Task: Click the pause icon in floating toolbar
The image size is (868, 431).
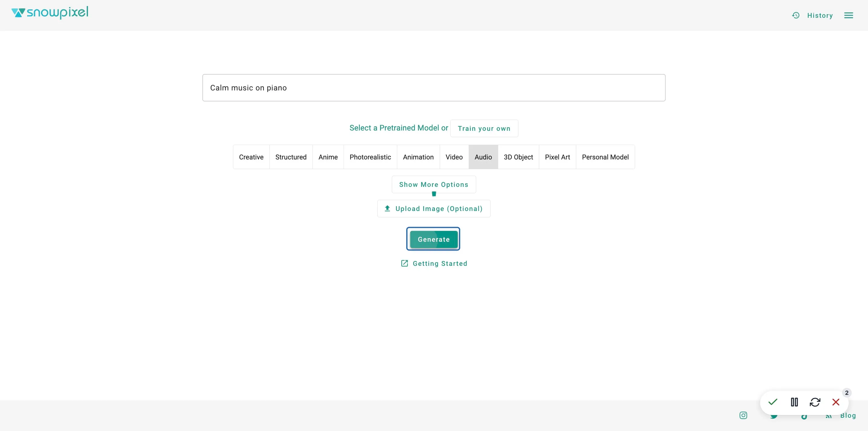Action: tap(794, 402)
